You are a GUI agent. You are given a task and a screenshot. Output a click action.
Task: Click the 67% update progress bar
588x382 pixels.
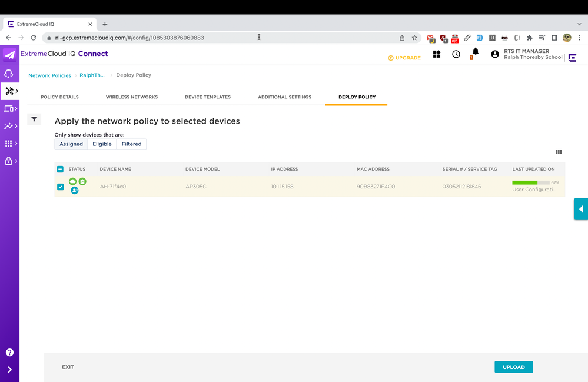531,183
